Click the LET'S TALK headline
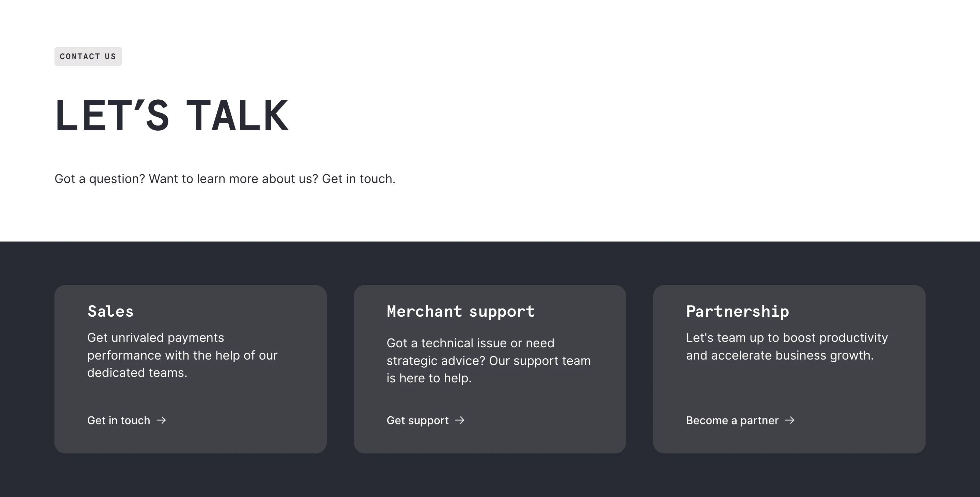The image size is (980, 497). point(171,116)
